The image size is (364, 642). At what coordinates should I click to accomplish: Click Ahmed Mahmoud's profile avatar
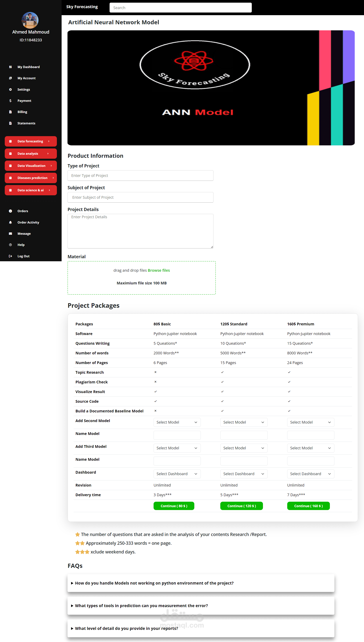coord(30,20)
